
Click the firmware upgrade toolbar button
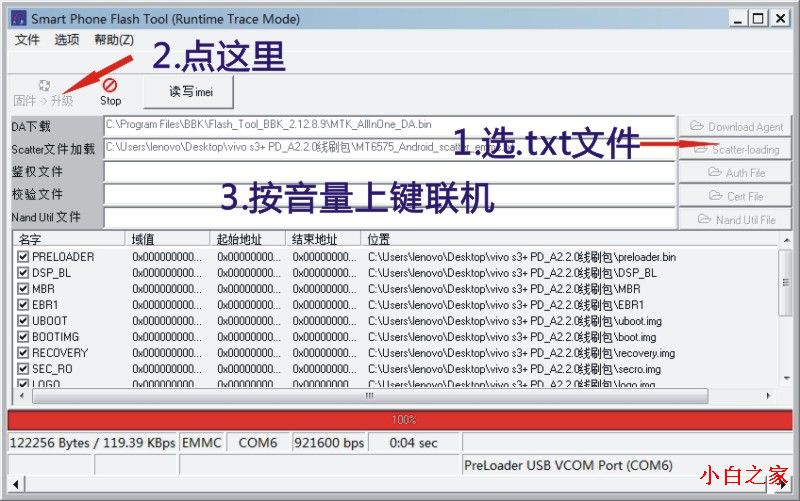click(x=43, y=93)
